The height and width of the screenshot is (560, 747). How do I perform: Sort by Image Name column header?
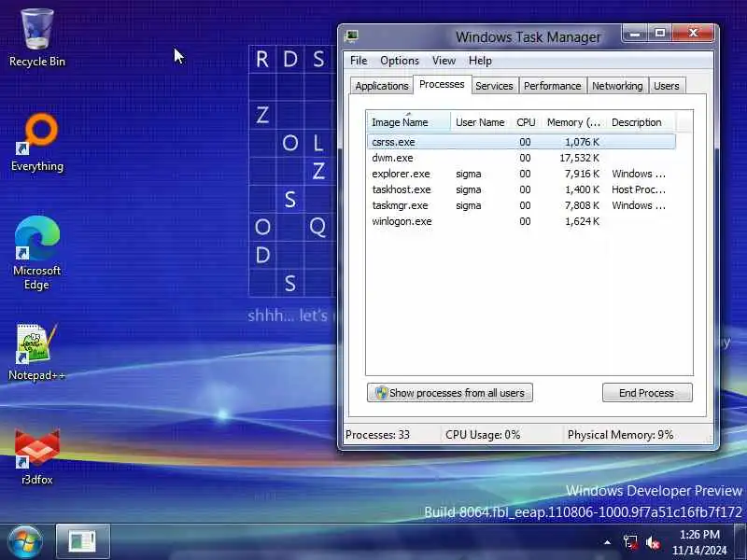point(408,122)
